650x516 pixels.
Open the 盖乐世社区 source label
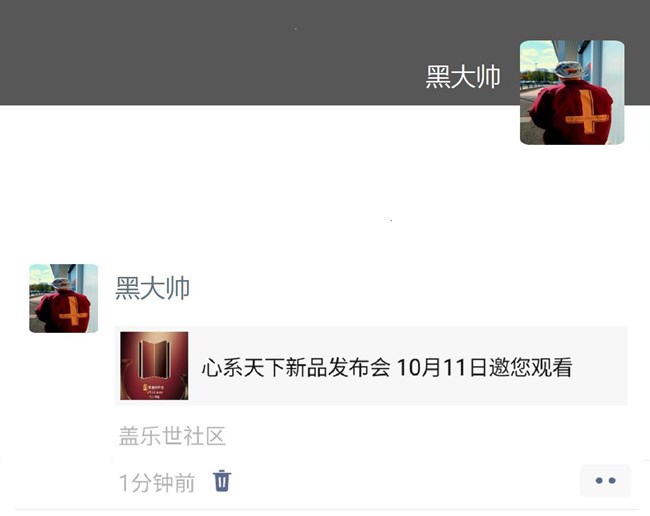(172, 436)
